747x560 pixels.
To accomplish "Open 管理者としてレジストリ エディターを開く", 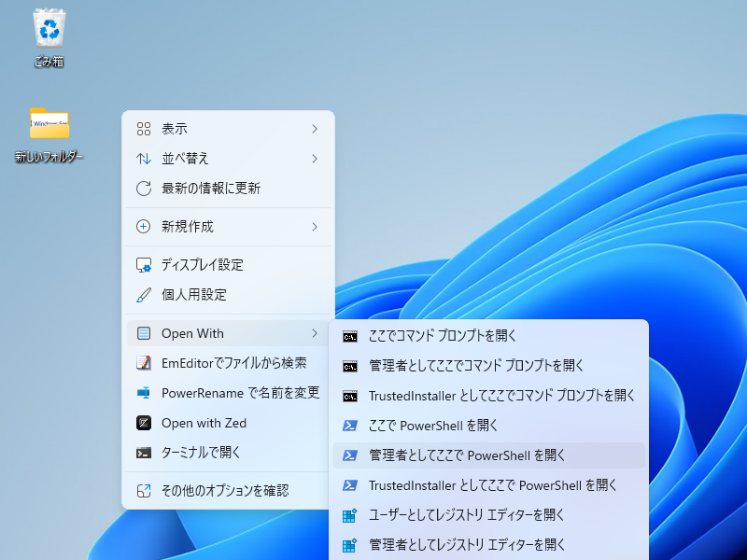I will (x=467, y=544).
